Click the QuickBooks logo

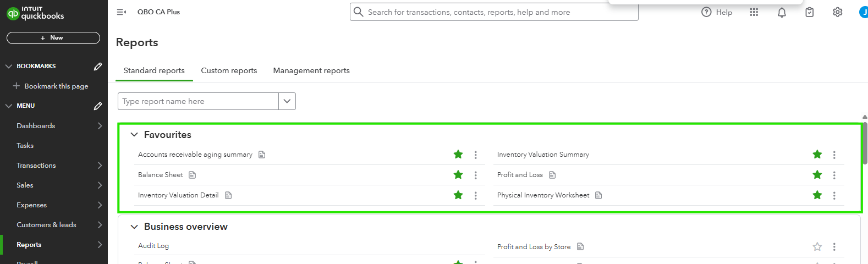point(35,13)
